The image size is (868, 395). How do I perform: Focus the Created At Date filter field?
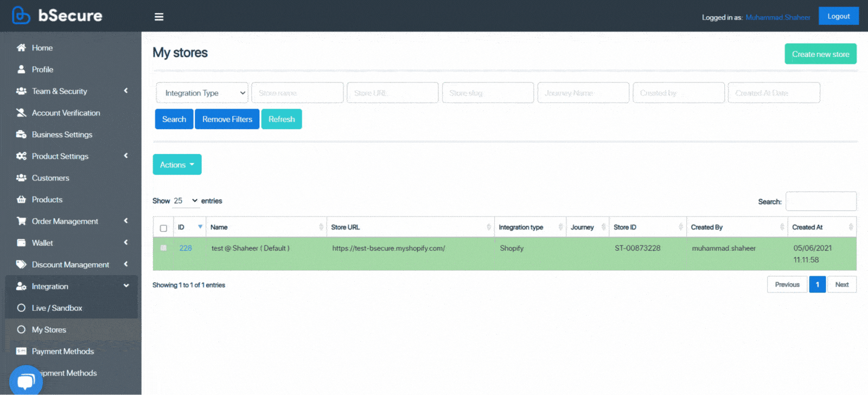click(774, 93)
